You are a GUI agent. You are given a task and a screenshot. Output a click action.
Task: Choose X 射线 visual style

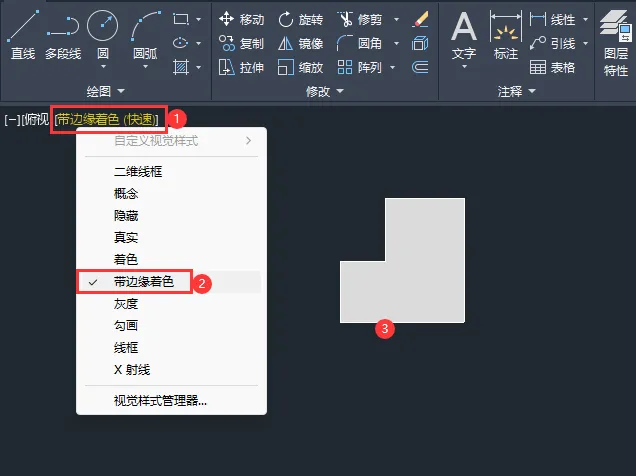pos(131,370)
